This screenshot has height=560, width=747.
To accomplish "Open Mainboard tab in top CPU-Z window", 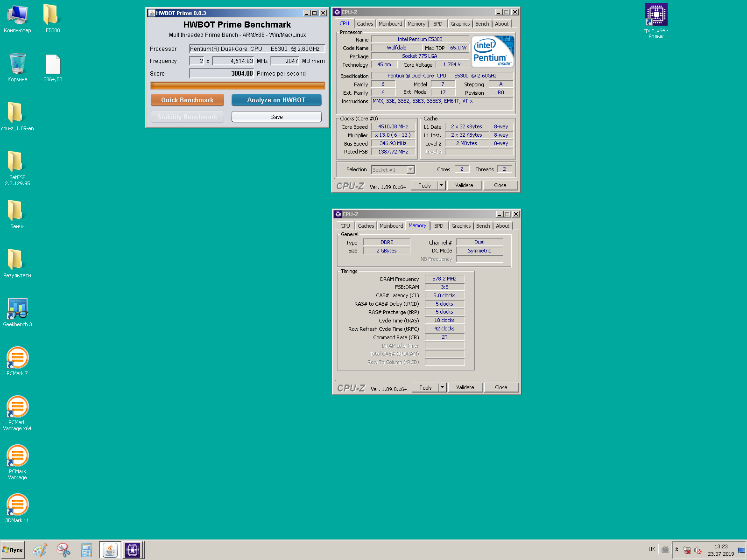I will (x=390, y=24).
